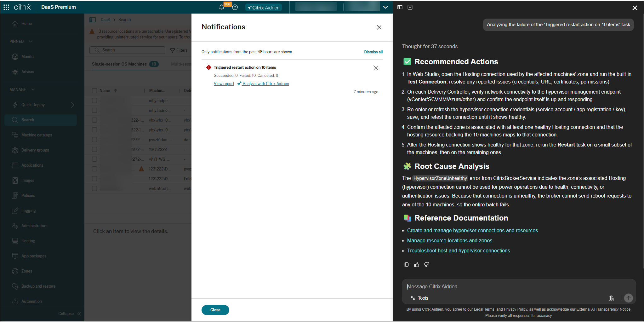The height and width of the screenshot is (322, 644).
Task: Open Manage resource locations and zones link
Action: coord(450,241)
